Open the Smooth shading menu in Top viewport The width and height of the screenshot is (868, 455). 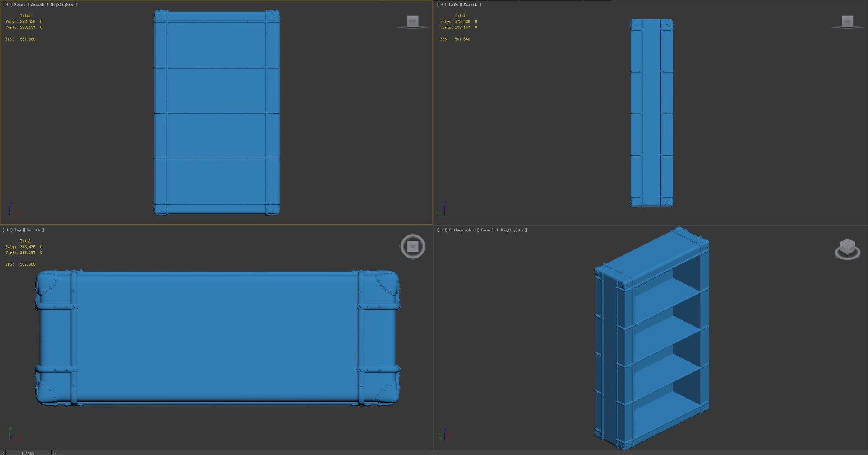(x=33, y=230)
